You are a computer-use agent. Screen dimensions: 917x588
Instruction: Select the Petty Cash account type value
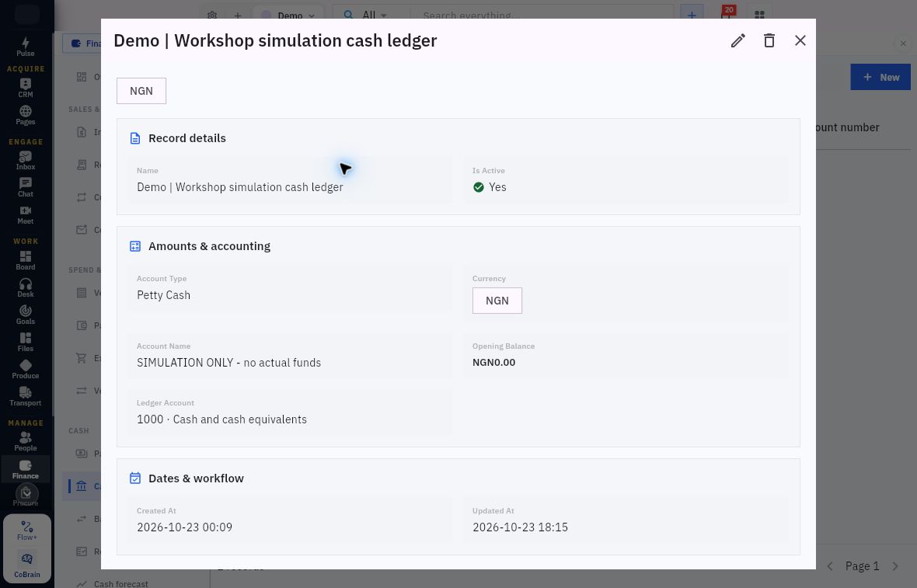pyautogui.click(x=164, y=295)
